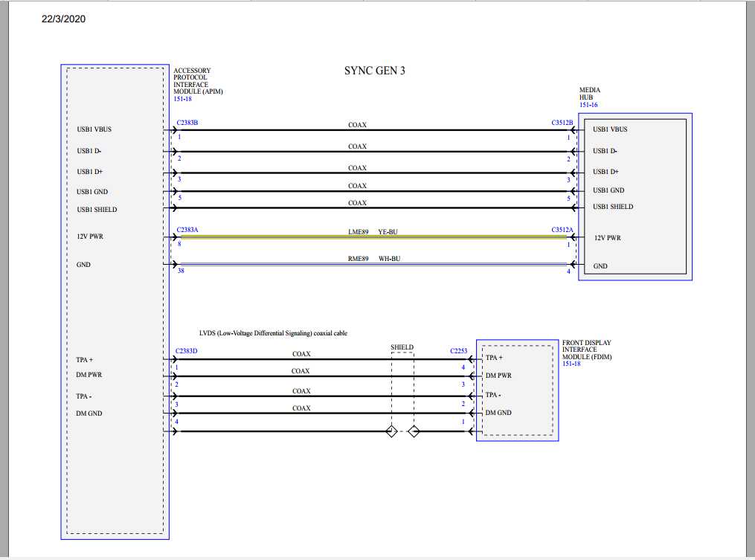
Task: Click the LVDS coaxial cable caption
Action: 273,333
